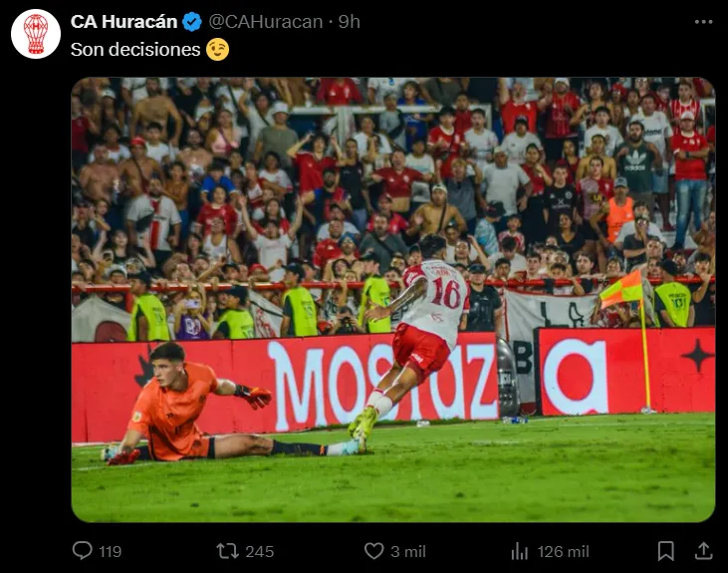Click the 119 replies count
The width and height of the screenshot is (728, 573).
(110, 552)
